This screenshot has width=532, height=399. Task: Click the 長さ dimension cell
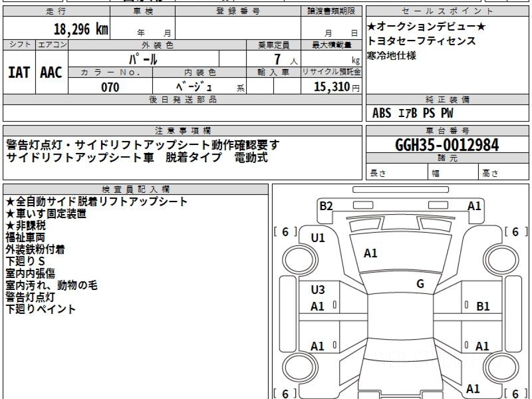point(397,172)
